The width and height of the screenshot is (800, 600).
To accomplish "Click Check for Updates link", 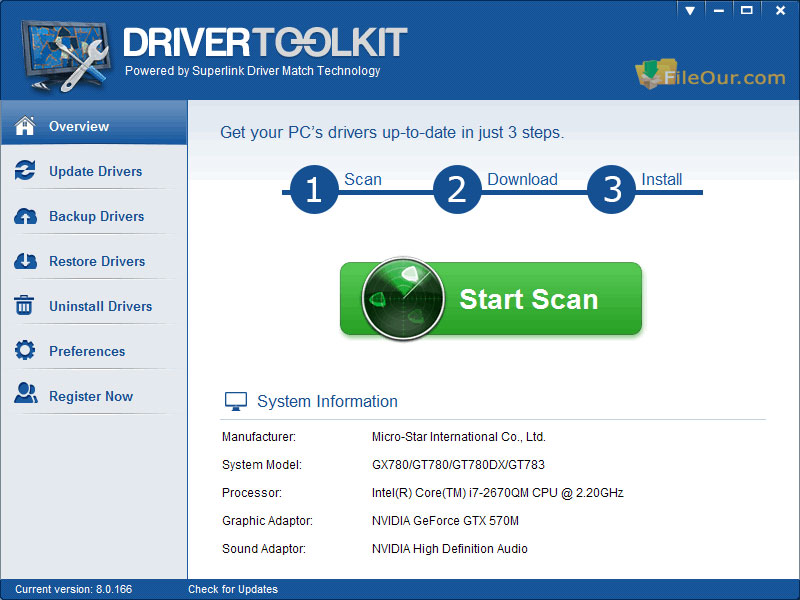I will pyautogui.click(x=233, y=589).
